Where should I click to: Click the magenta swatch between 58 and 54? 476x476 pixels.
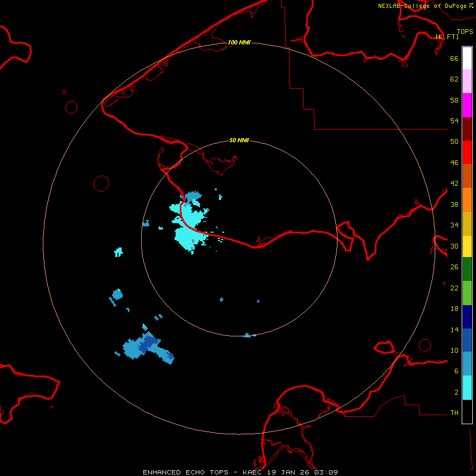point(467,105)
